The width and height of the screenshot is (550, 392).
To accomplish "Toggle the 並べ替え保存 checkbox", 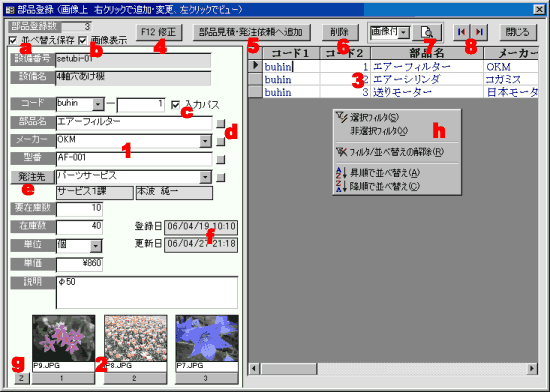I will pos(13,41).
